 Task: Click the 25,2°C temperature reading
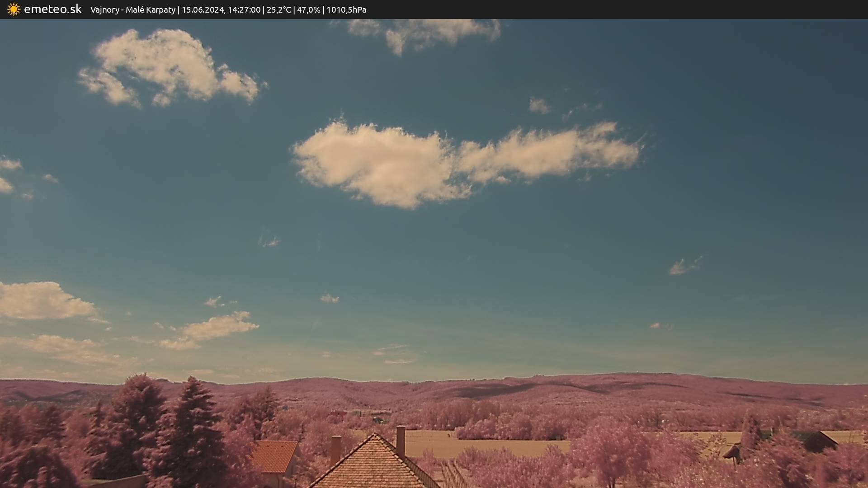[278, 9]
